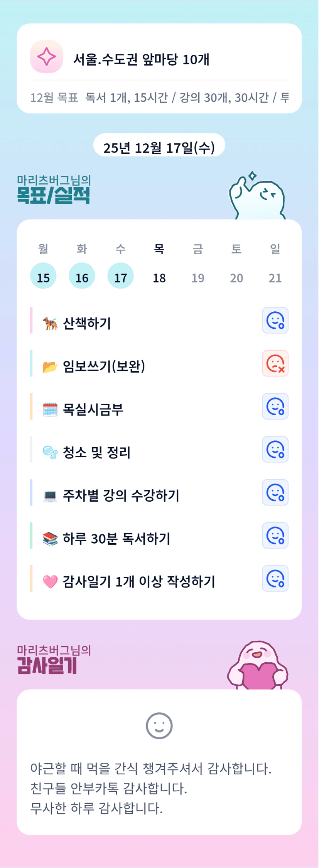Select Monday the 15th

coord(43,276)
